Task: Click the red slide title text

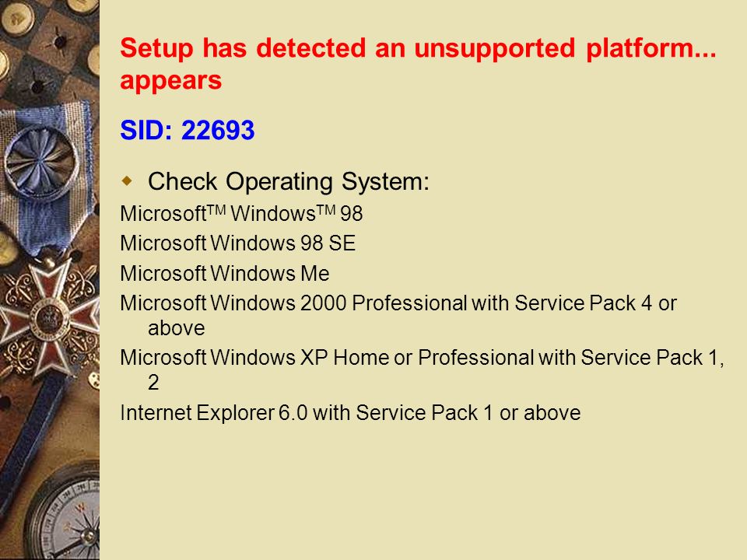Action: [x=418, y=64]
